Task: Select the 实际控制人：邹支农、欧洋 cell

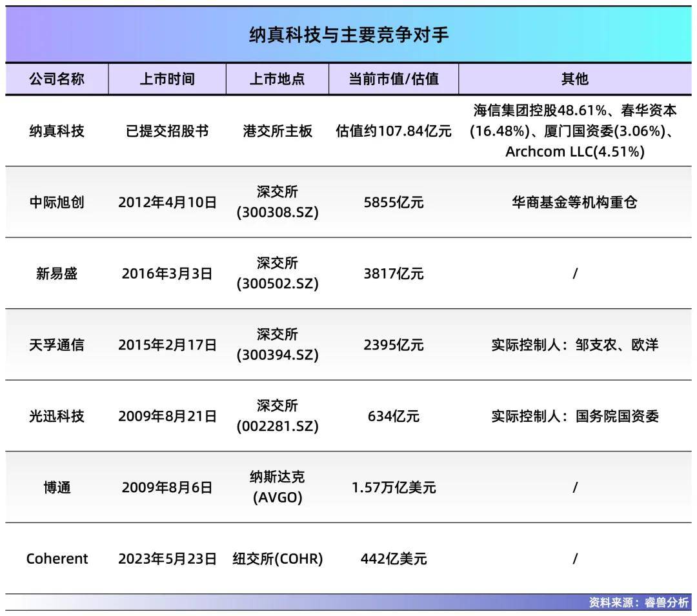Action: click(574, 344)
